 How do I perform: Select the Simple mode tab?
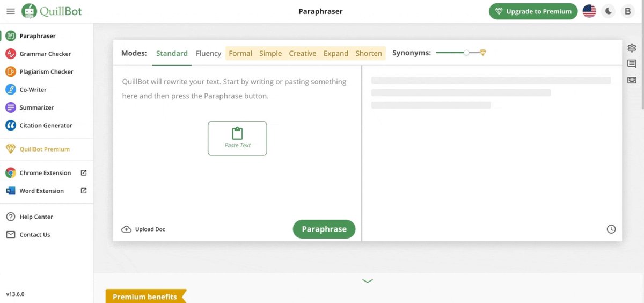pyautogui.click(x=270, y=53)
